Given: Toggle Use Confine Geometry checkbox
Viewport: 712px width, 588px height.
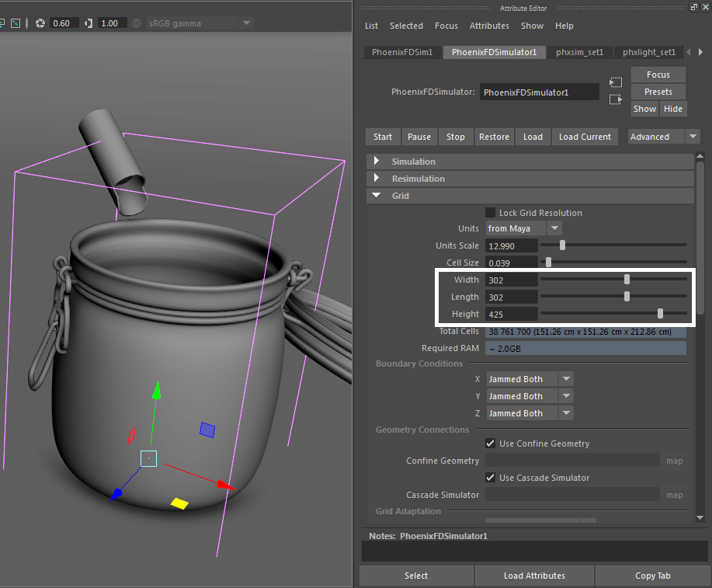Looking at the screenshot, I should [491, 444].
